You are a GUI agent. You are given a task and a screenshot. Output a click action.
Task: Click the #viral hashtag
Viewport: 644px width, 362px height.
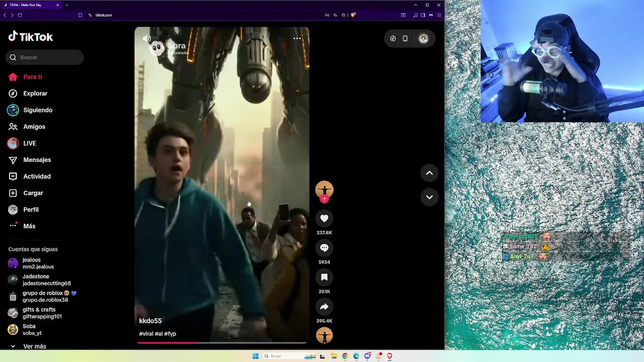[146, 334]
